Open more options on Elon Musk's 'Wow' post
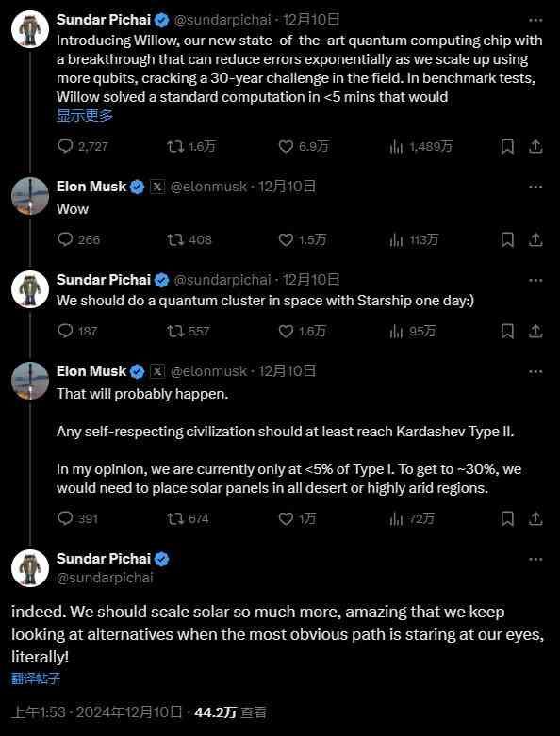This screenshot has width=560, height=736. click(535, 187)
